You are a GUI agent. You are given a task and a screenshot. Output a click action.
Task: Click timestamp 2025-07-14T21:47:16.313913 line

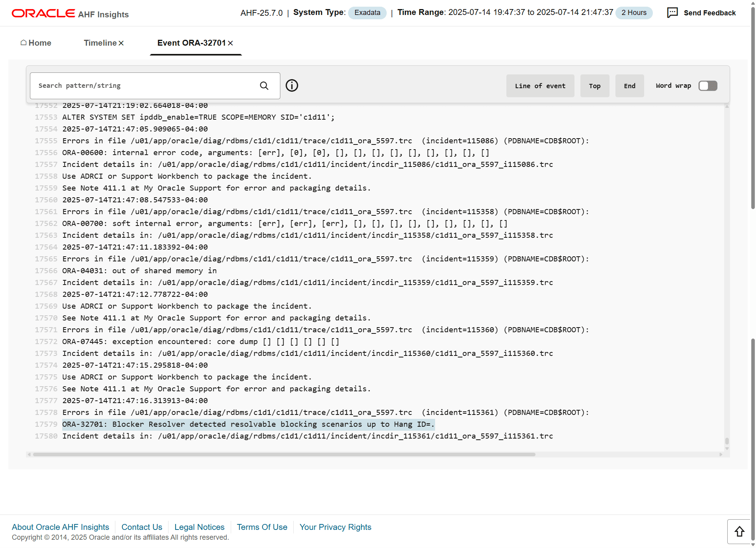point(135,401)
